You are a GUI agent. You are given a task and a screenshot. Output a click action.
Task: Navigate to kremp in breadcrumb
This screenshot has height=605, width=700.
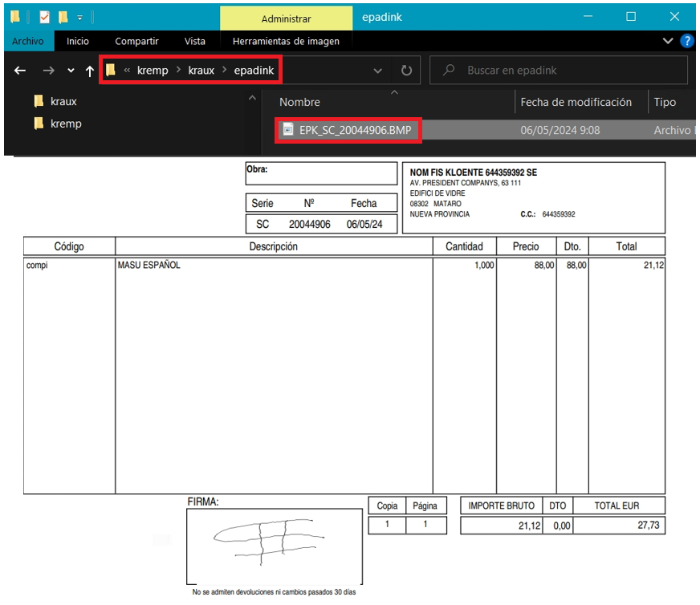153,71
